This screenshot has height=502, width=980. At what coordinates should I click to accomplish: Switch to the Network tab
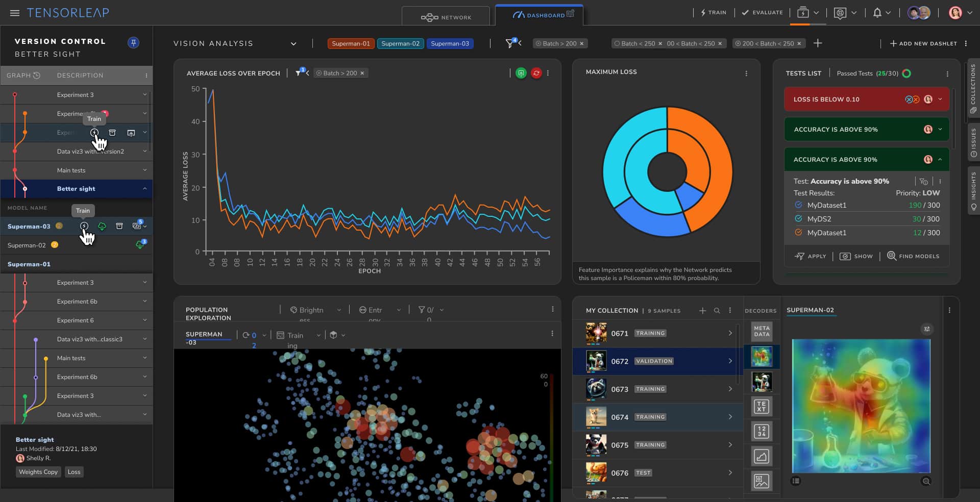446,17
